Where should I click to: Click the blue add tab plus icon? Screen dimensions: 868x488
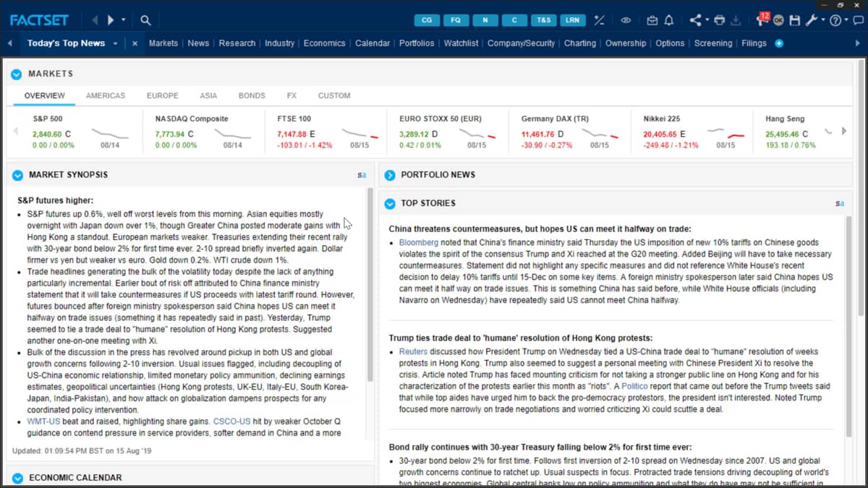779,43
